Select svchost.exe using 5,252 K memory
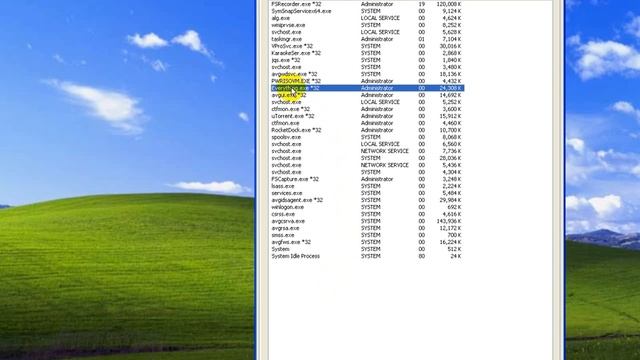 367,102
